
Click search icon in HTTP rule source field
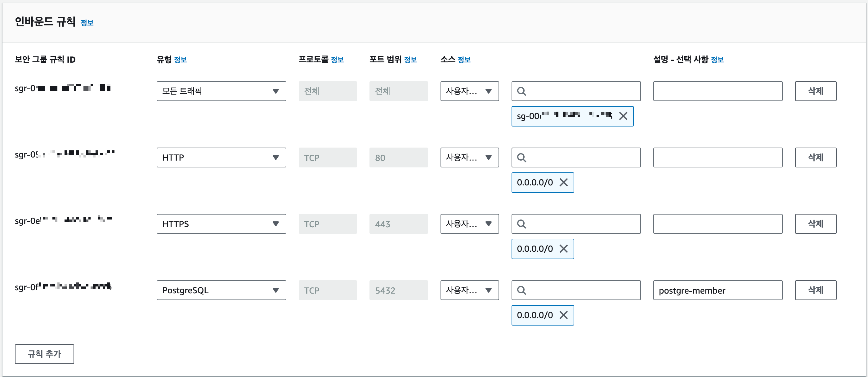tap(521, 157)
